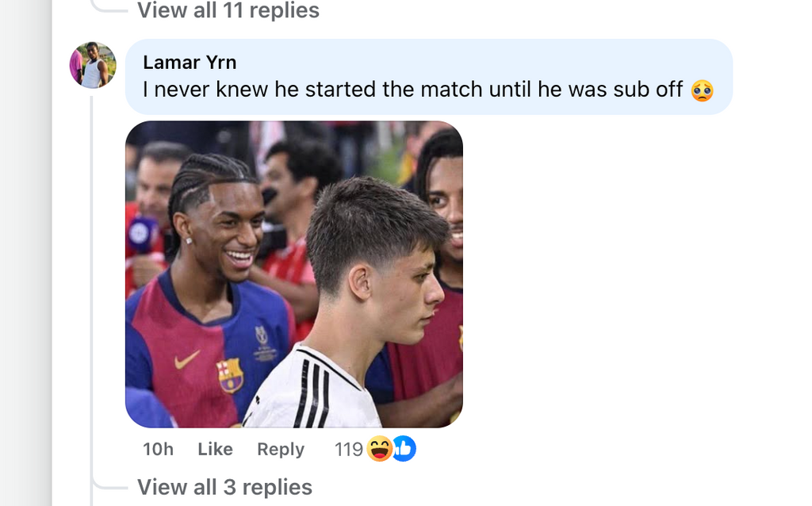Click the blue thumbs-up reaction icon
812x506 pixels.
(x=404, y=449)
